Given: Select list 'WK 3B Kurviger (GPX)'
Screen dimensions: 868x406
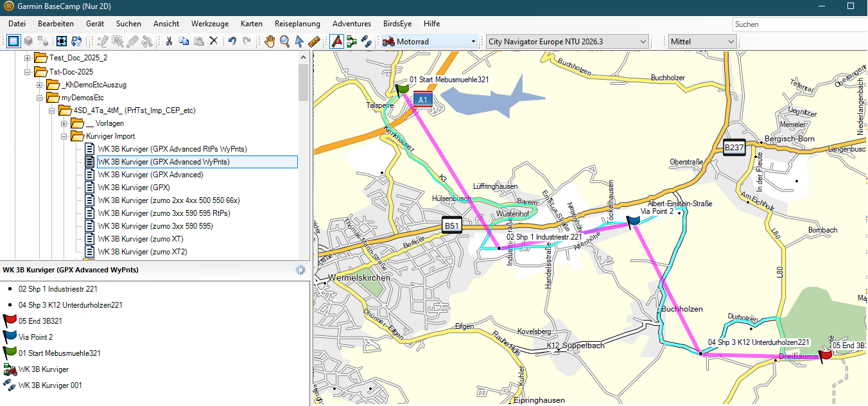Looking at the screenshot, I should coord(134,188).
